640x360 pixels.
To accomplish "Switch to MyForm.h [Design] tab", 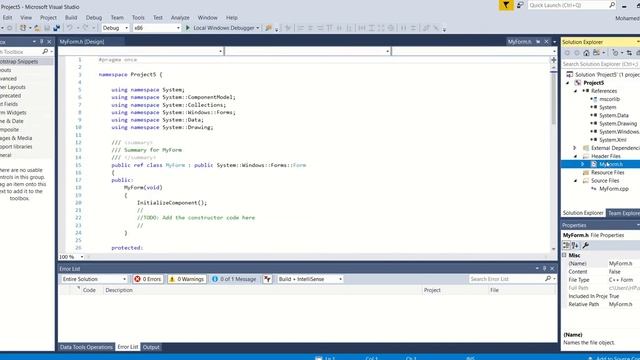I will point(82,42).
